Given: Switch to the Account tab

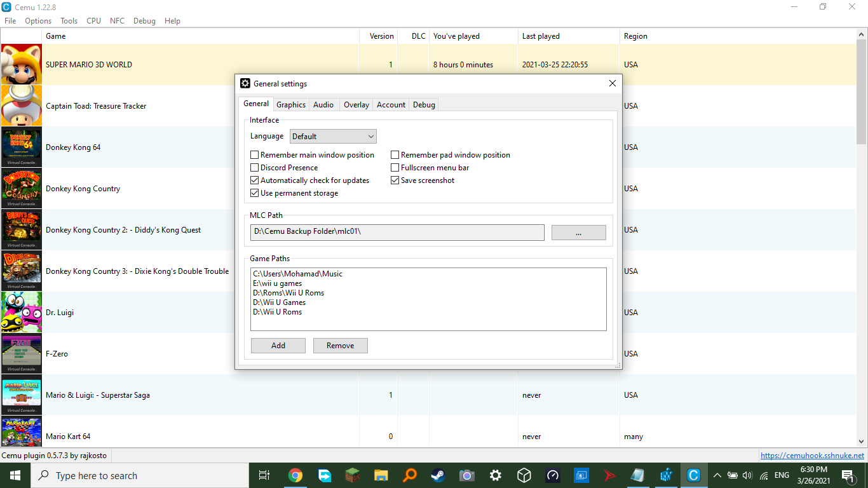Looking at the screenshot, I should tap(391, 105).
